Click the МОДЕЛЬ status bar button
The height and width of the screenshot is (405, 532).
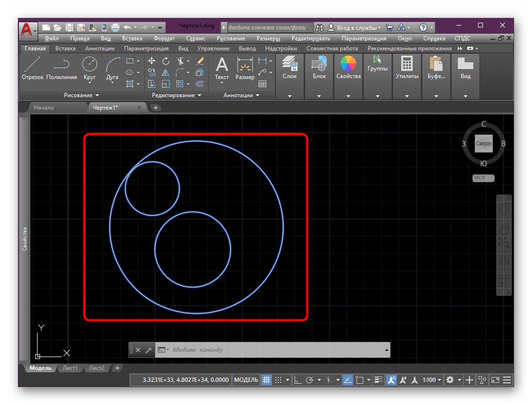pyautogui.click(x=246, y=380)
